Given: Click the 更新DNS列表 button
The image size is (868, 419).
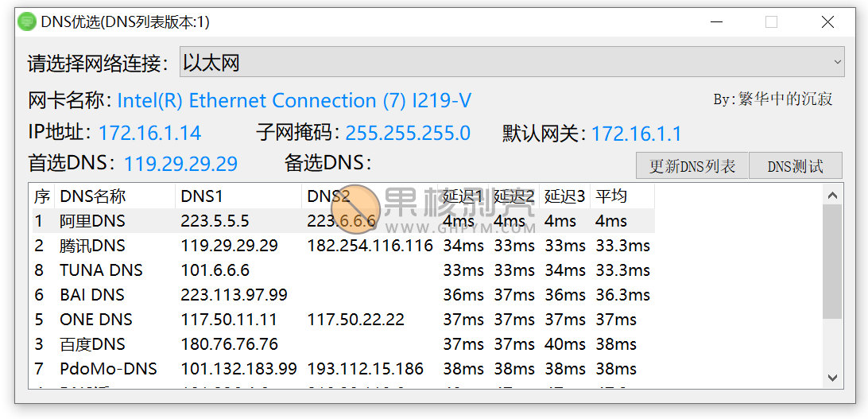Looking at the screenshot, I should tap(692, 166).
